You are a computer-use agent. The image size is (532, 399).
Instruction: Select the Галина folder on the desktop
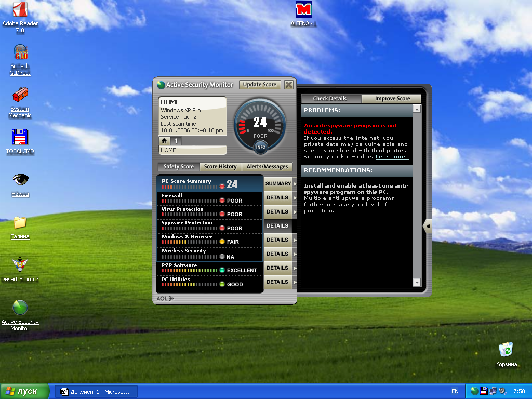point(20,228)
